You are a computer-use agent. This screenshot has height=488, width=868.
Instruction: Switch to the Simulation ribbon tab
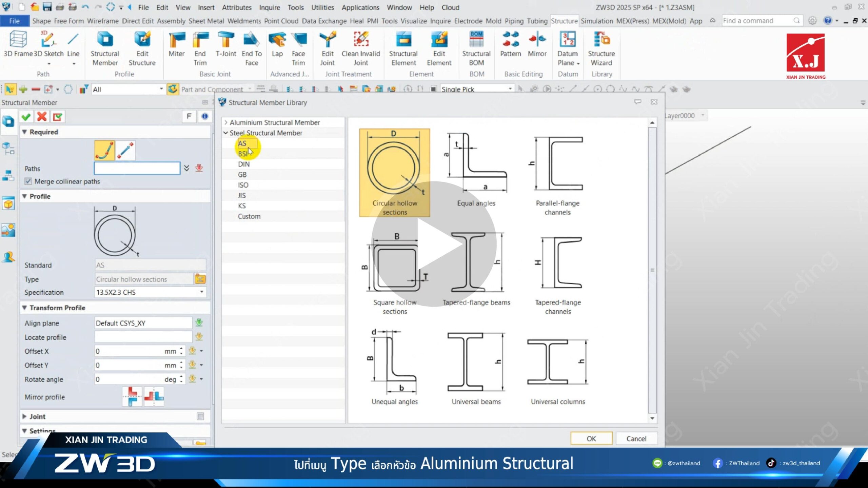coord(597,21)
